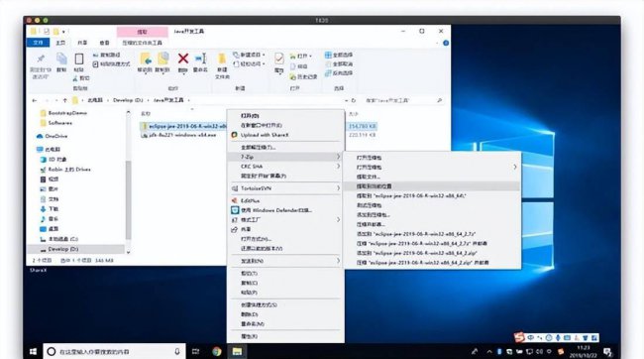The width and height of the screenshot is (644, 359).
Task: Click File Explorer icon on taskbar
Action: point(237,351)
